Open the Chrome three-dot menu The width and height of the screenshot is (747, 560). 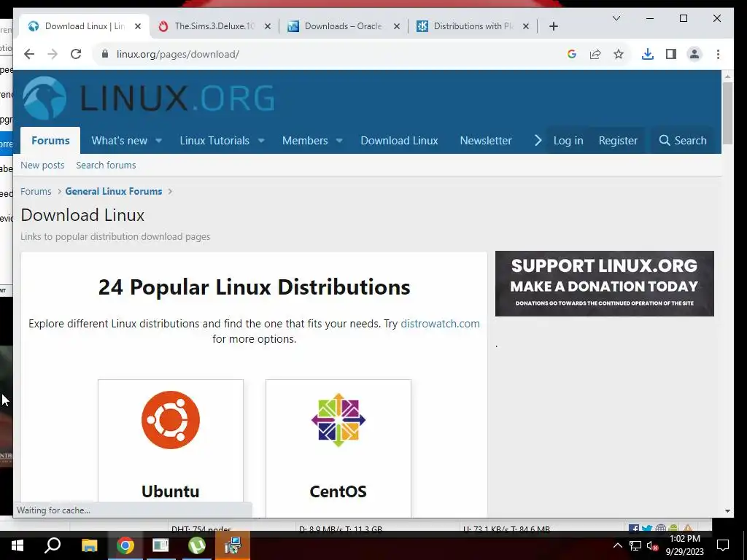click(718, 54)
